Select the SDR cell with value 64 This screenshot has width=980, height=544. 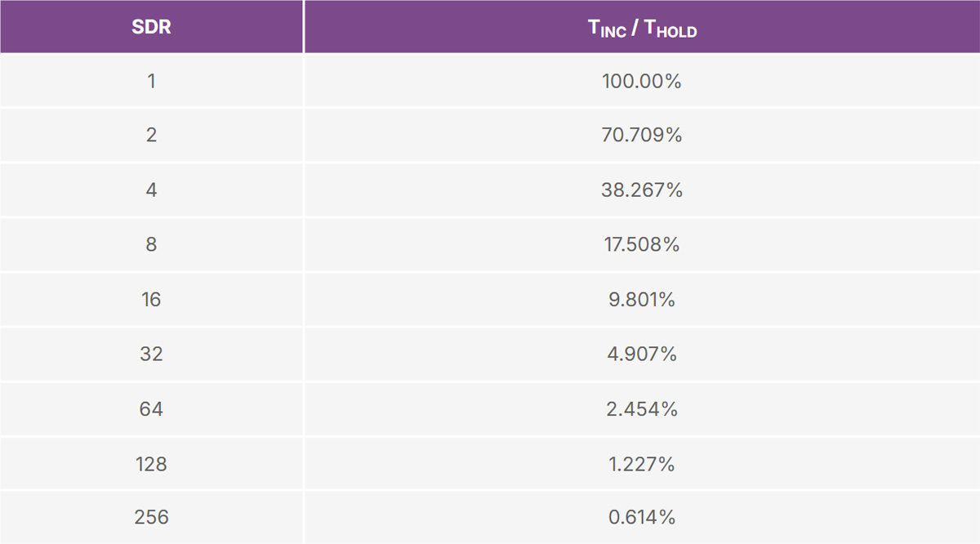(x=151, y=408)
